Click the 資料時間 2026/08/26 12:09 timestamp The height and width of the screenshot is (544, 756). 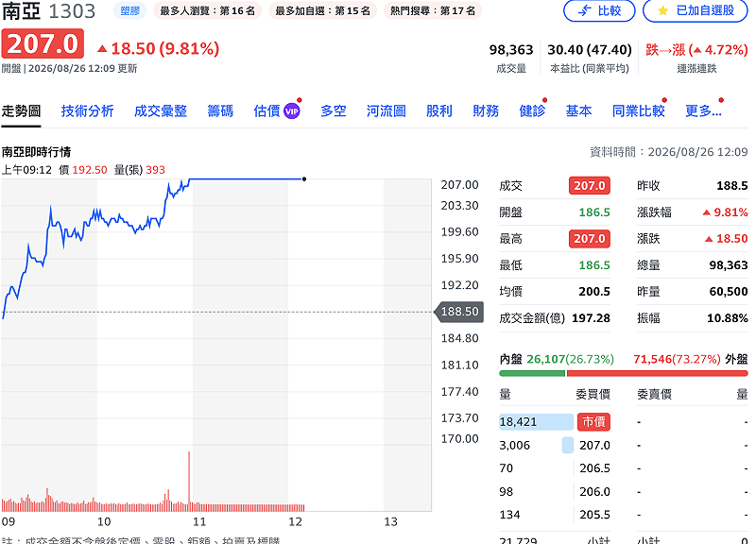(669, 152)
